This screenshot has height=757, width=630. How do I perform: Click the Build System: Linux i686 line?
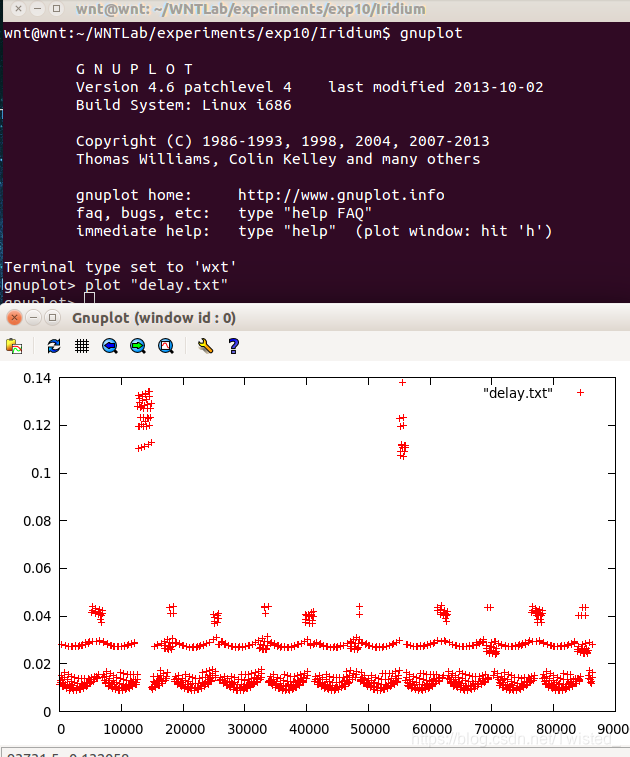(x=183, y=105)
